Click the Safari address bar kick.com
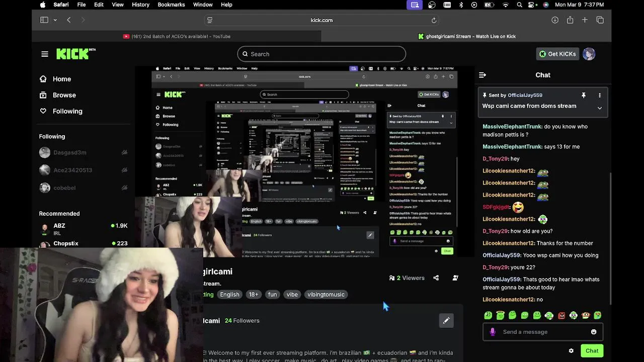Viewport: 644px width, 362px height. coord(321,20)
